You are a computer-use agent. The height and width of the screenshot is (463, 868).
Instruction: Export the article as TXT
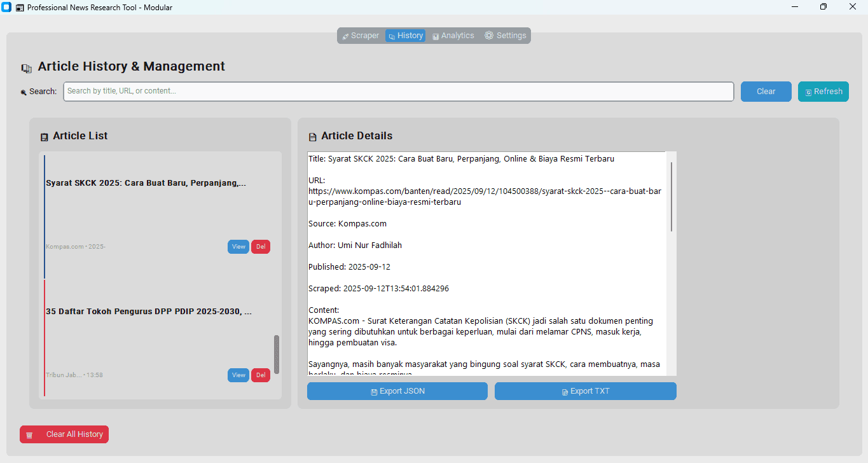(x=585, y=390)
